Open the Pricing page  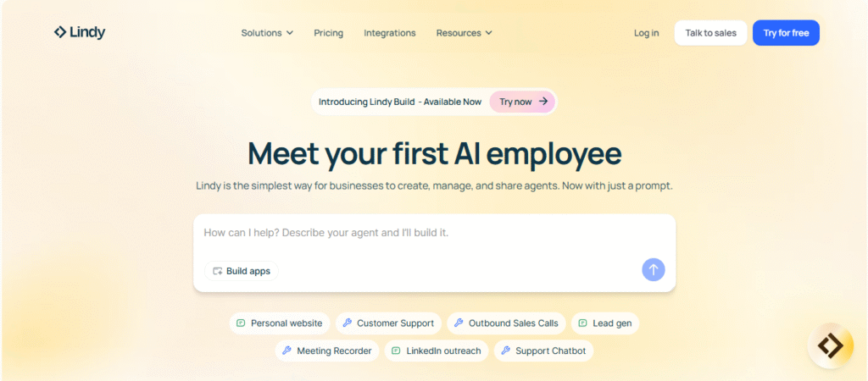click(328, 33)
